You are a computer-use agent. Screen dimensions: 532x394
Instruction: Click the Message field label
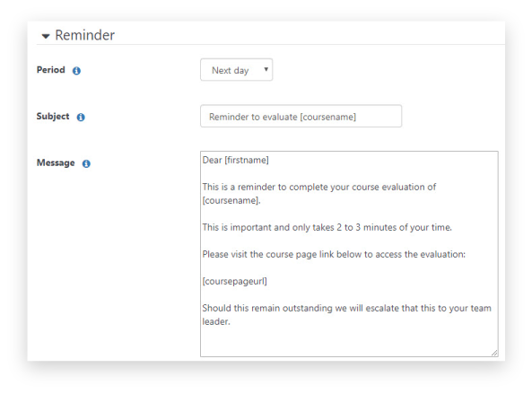[x=56, y=162]
